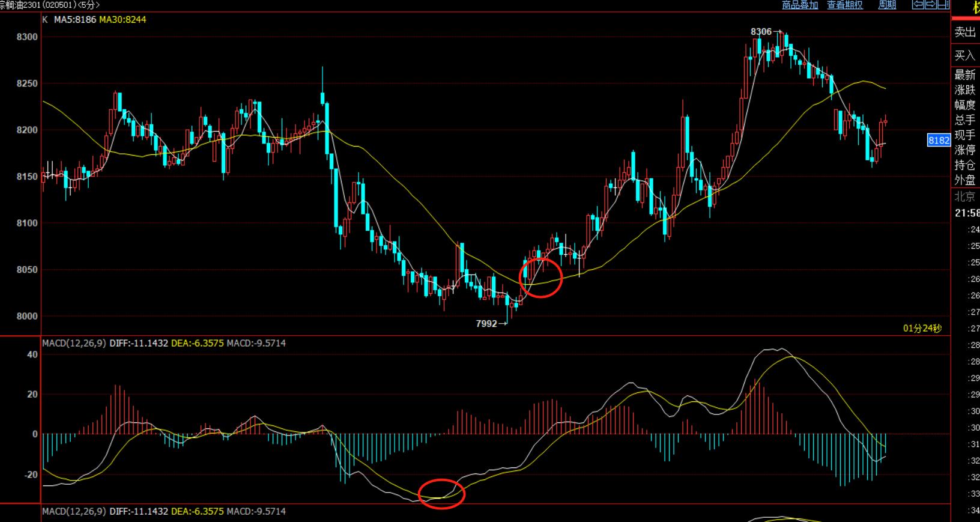Viewport: 980px width, 522px height.
Task: Select the 买入 row in the quote panel
Action: coord(966,55)
